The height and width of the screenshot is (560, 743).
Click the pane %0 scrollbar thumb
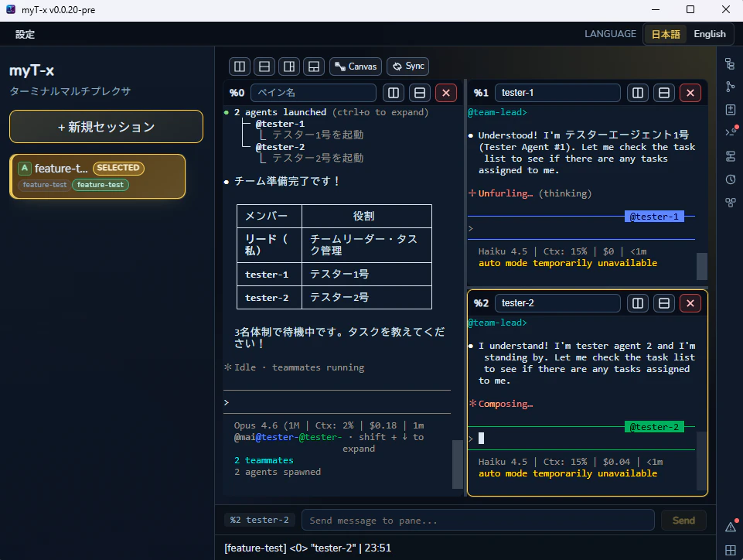pyautogui.click(x=457, y=465)
